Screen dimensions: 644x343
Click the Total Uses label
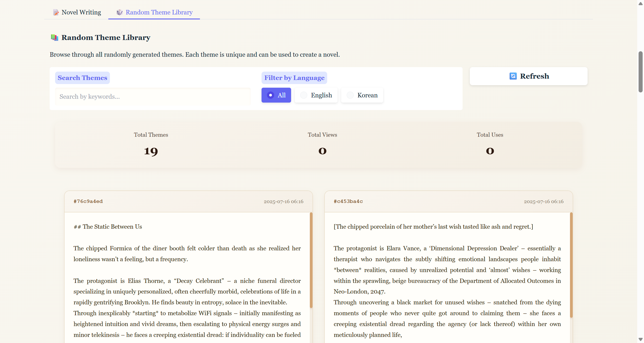click(x=490, y=135)
